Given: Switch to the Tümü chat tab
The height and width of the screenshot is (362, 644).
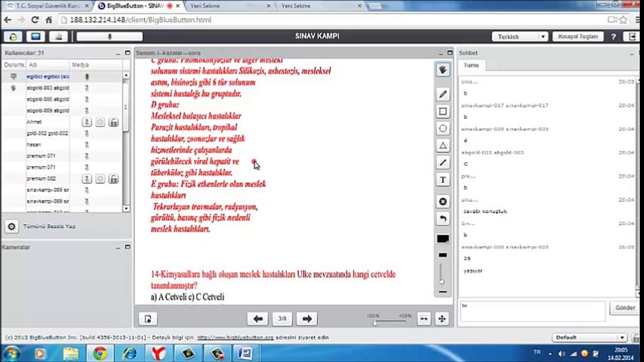Looking at the screenshot, I should pyautogui.click(x=472, y=65).
